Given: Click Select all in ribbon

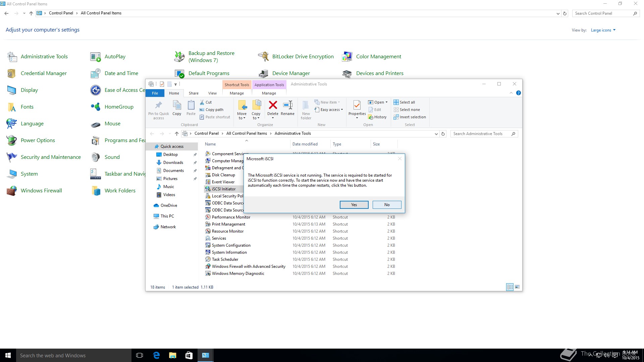Looking at the screenshot, I should tap(404, 102).
